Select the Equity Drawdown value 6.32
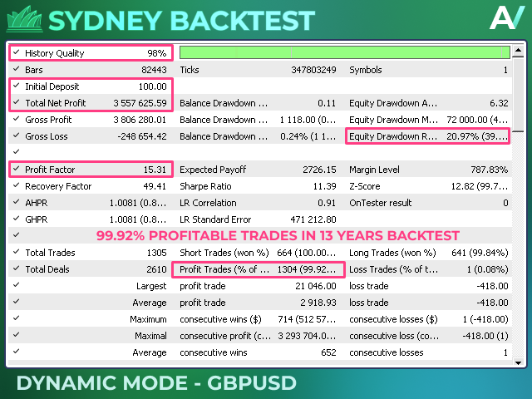Screen dimensions: 532x399 (x=499, y=103)
